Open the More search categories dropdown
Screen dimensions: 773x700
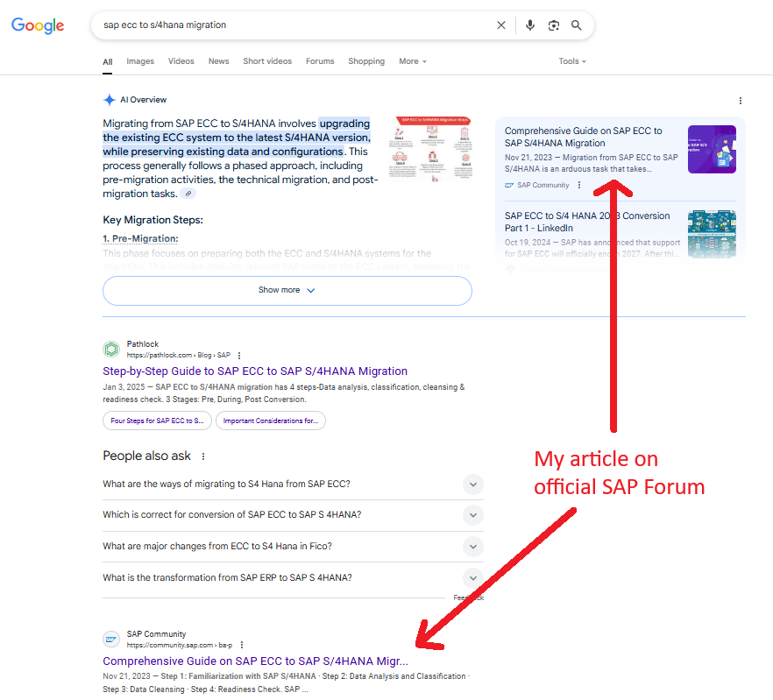pyautogui.click(x=413, y=61)
